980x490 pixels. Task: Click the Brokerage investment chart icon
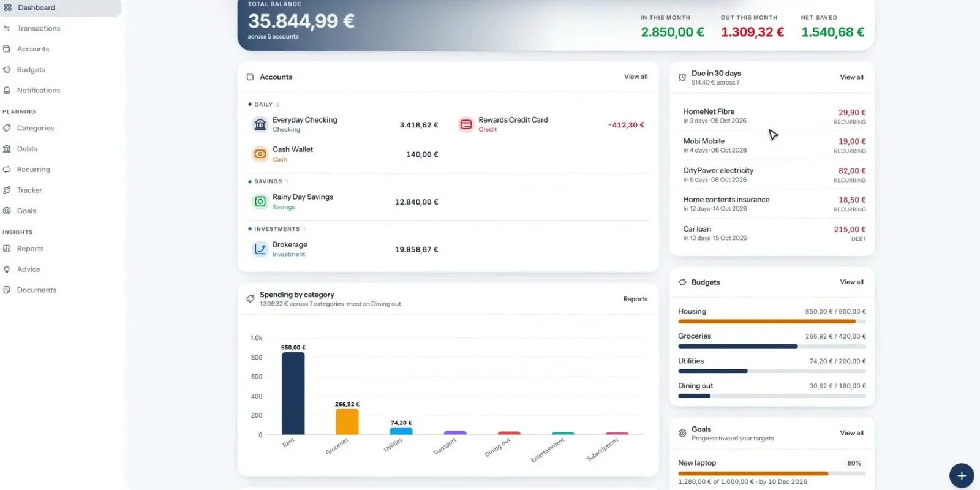click(260, 249)
